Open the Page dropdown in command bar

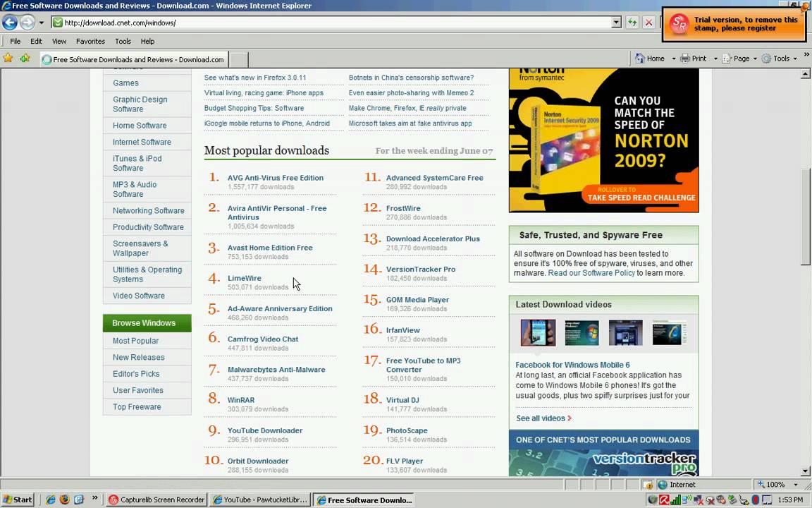[739, 58]
